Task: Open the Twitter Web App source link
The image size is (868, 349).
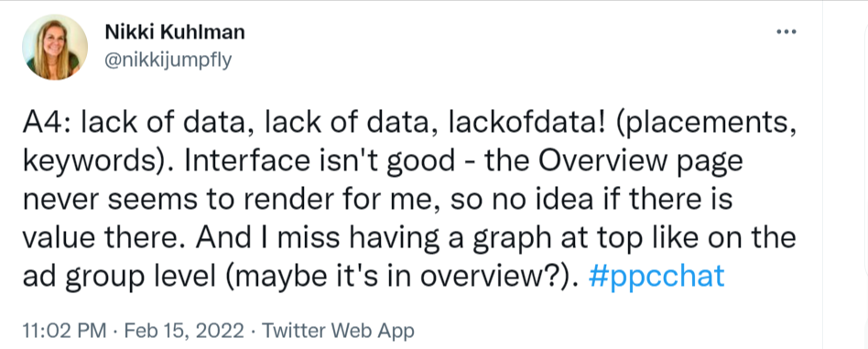Action: pos(338,331)
